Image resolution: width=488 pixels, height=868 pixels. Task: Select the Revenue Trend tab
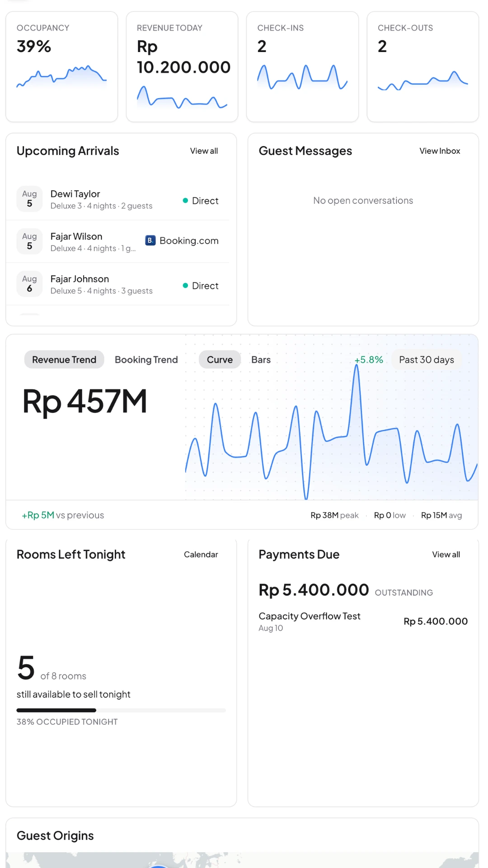[64, 360]
